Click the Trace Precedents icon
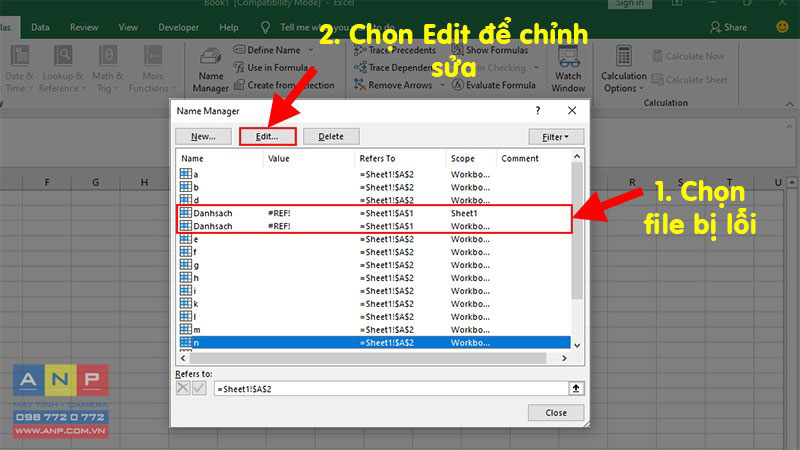 pos(360,50)
